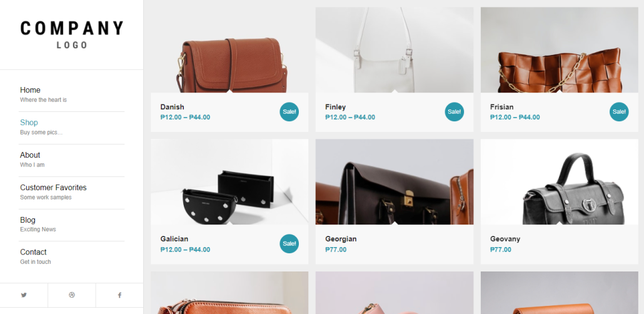Open the white Finley bag image
This screenshot has width=644, height=314.
(395, 50)
